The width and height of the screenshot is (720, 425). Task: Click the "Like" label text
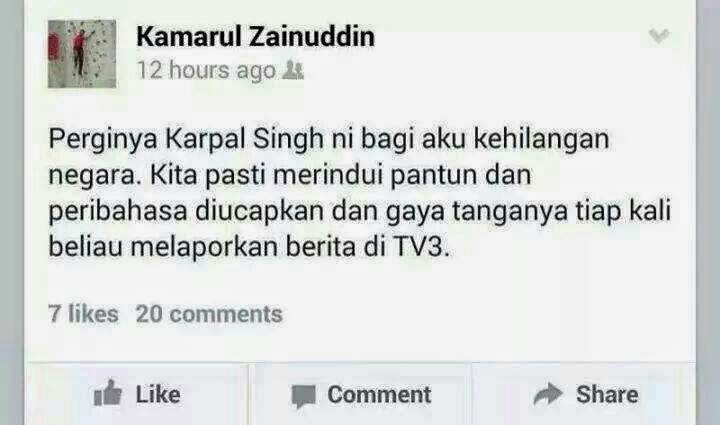[x=158, y=394]
